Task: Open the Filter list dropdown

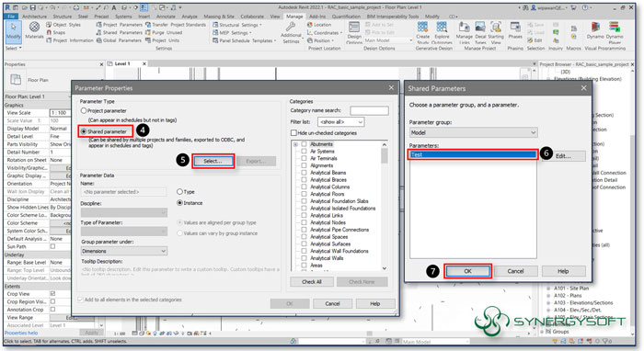Action: coord(341,122)
